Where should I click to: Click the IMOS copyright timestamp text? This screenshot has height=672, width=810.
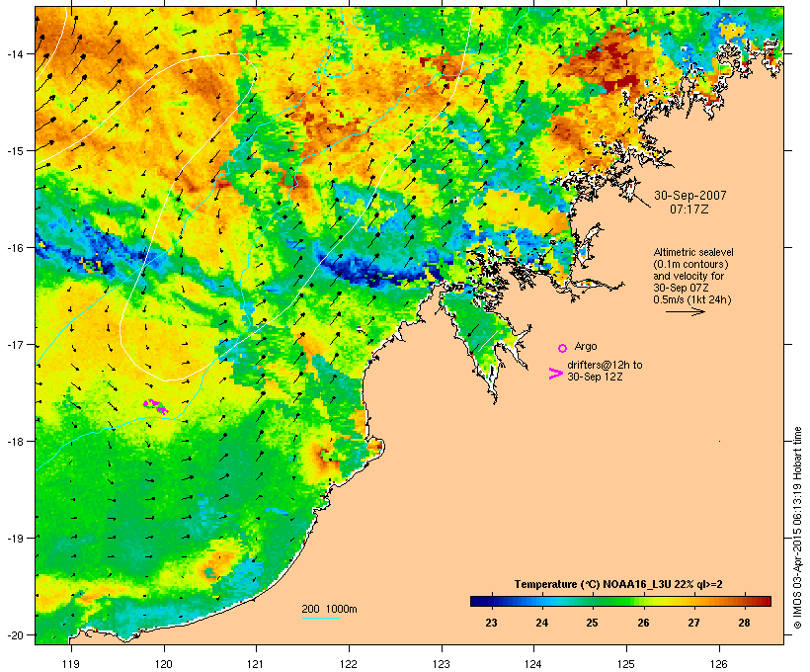(x=797, y=528)
